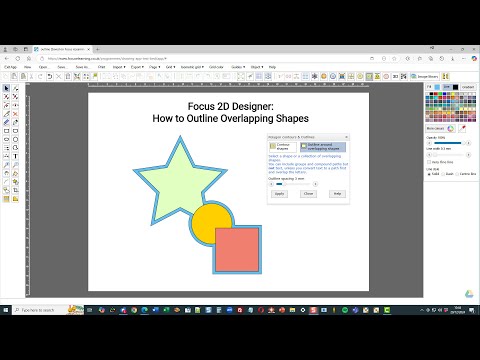The image size is (480, 360).
Task: Select Centre line style radio
Action: [x=457, y=174]
